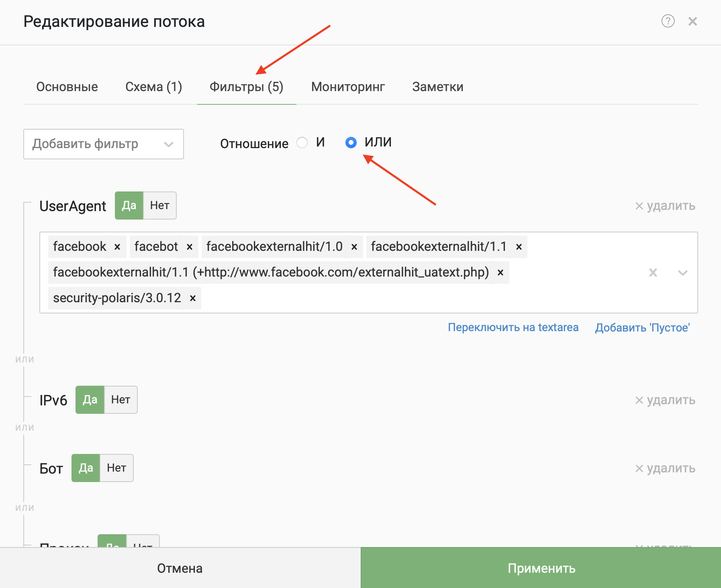Remove the 'facebot' UserAgent tag

(190, 247)
